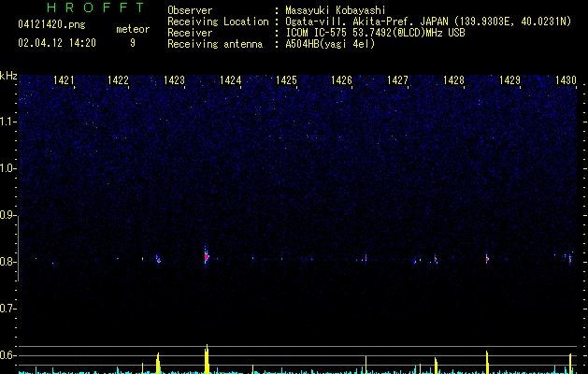Click the 1424 time marker
This screenshot has height=374, width=588.
(x=230, y=80)
